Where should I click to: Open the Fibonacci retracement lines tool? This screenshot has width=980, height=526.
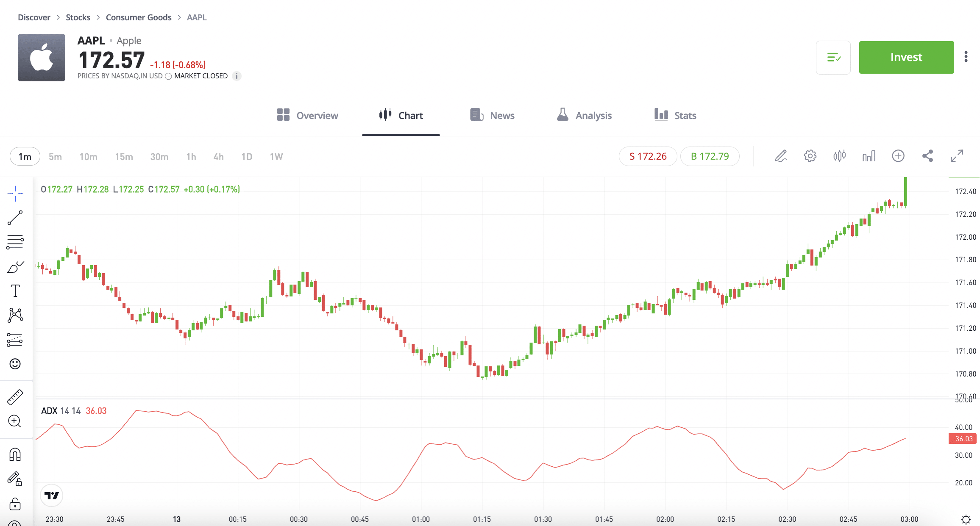[15, 242]
